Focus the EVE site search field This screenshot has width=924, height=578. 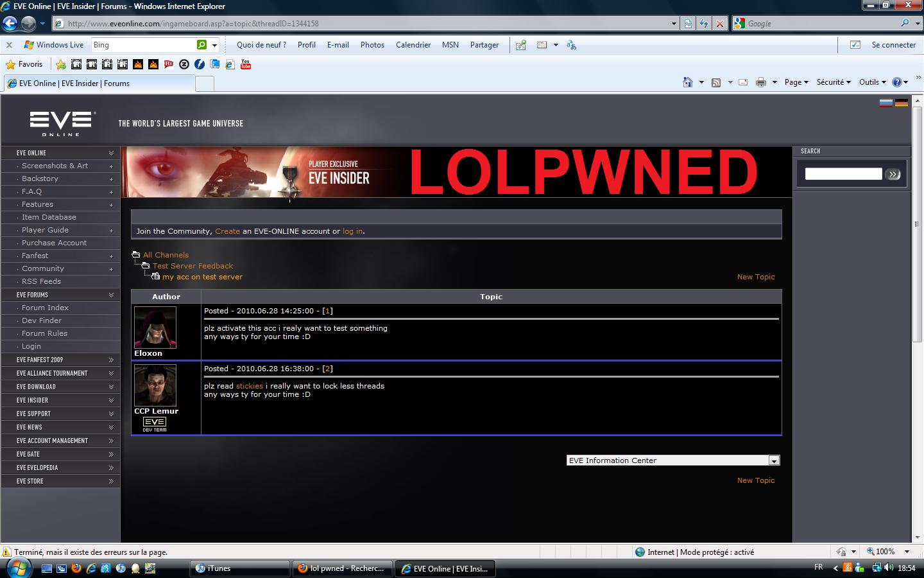[x=843, y=174]
